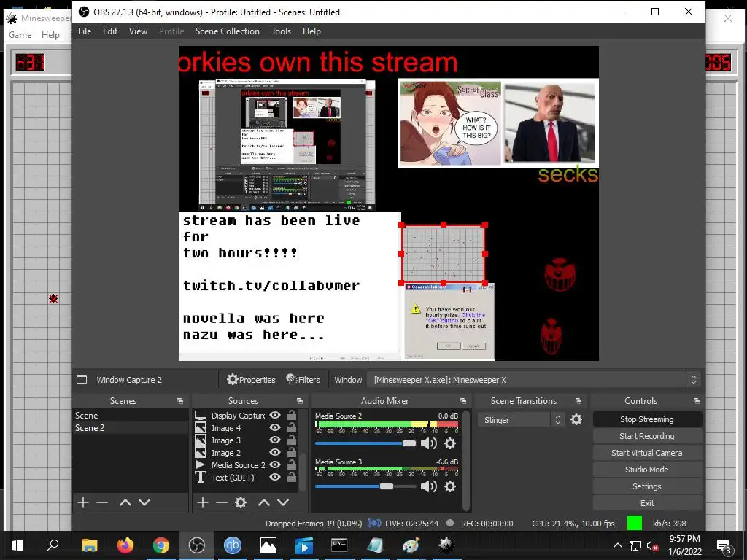Select Scene 2 in the Scenes list

pyautogui.click(x=130, y=427)
